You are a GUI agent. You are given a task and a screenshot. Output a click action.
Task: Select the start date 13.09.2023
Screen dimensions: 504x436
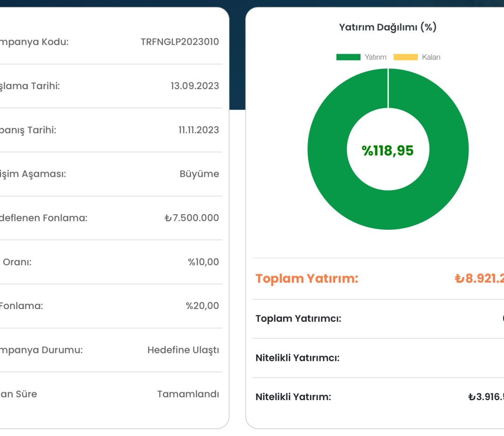pos(195,86)
